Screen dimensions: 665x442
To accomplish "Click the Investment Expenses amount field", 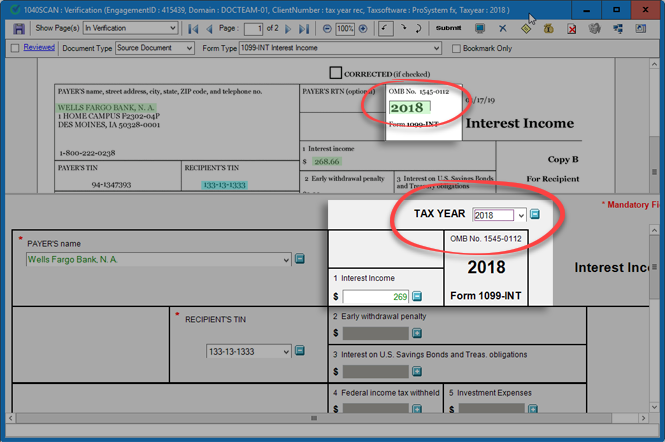I will tap(491, 408).
